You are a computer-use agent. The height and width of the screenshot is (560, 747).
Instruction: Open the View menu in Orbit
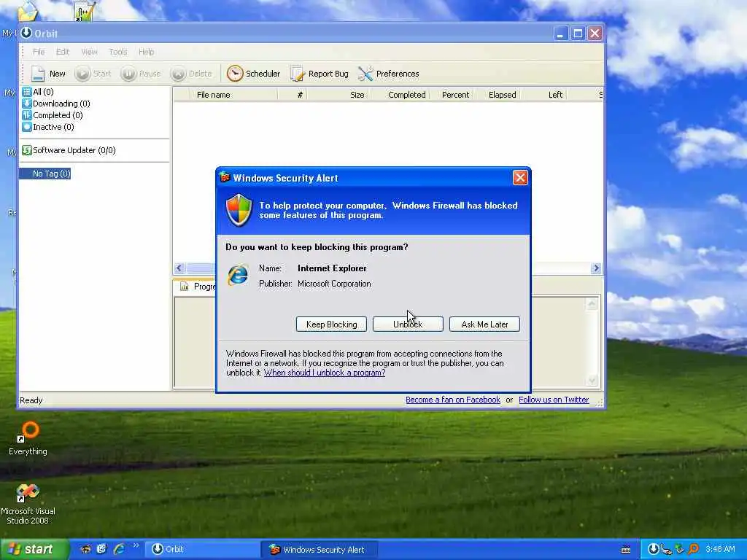pos(89,52)
